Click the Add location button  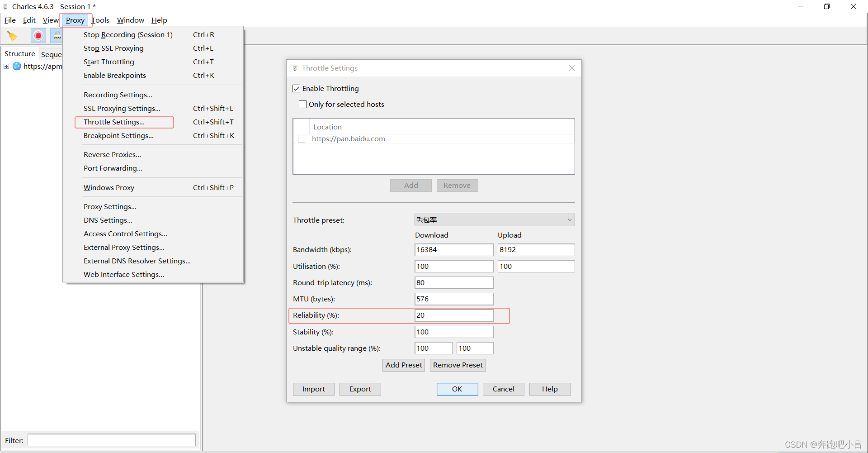[x=411, y=186]
